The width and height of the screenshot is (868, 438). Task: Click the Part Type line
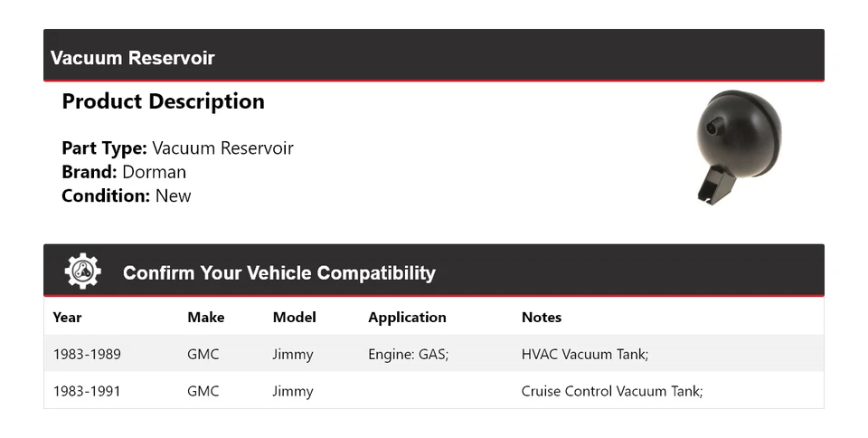[177, 148]
